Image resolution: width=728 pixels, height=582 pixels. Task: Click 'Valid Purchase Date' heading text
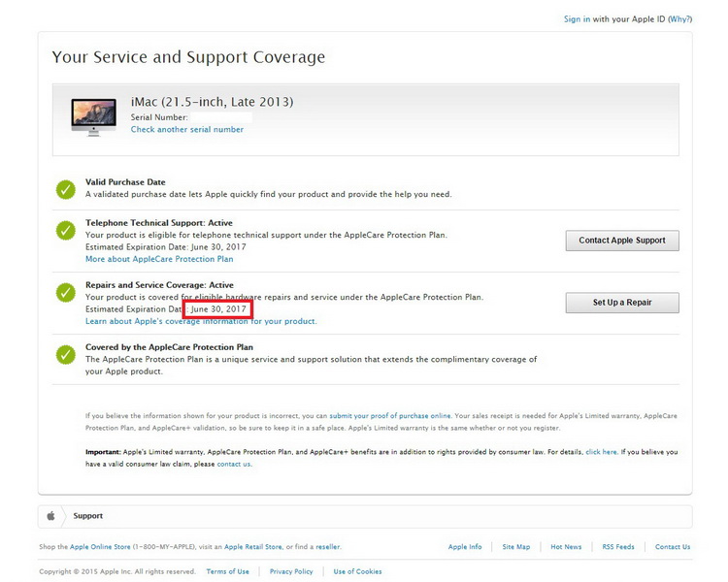[x=125, y=182]
